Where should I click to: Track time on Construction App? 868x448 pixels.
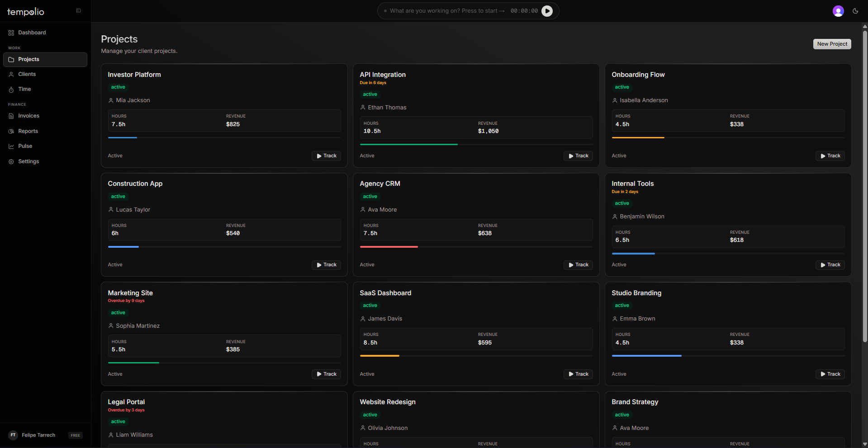coord(326,265)
